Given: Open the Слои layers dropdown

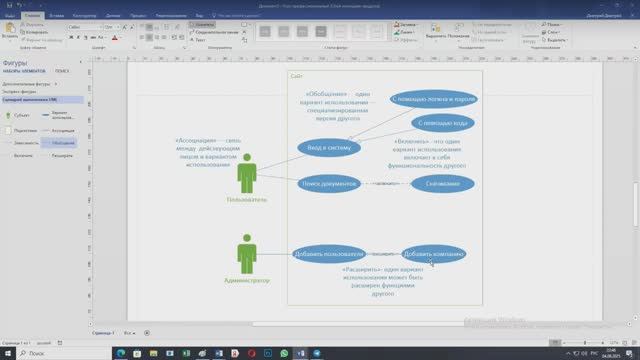Looking at the screenshot, I should [x=550, y=32].
